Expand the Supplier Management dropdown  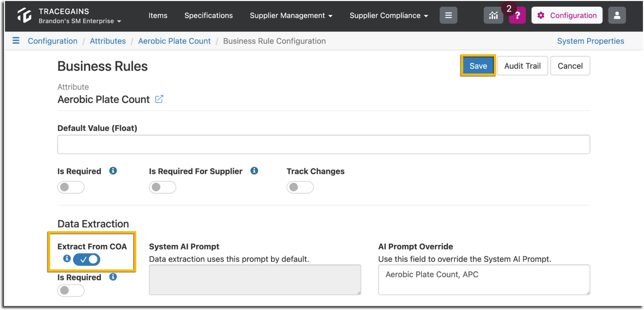[291, 15]
